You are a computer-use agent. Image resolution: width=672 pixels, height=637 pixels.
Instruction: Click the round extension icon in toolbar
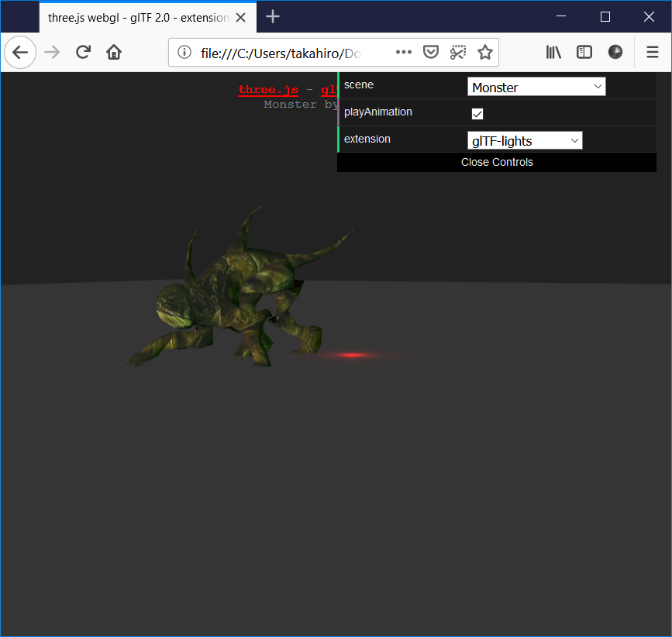(x=615, y=52)
